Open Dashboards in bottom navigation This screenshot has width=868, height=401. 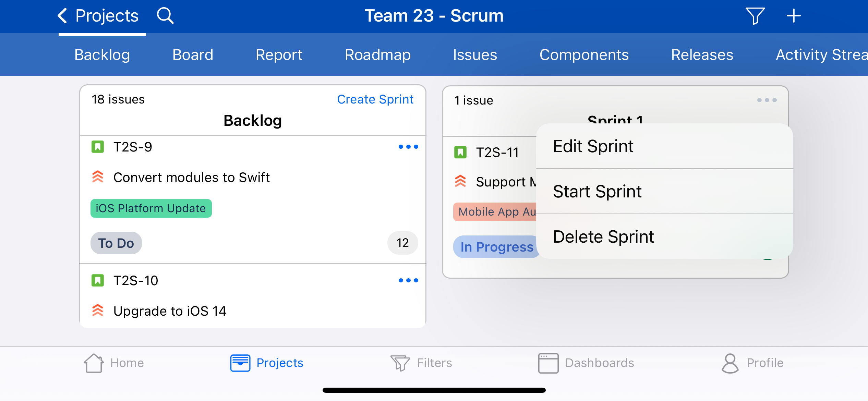click(x=586, y=363)
